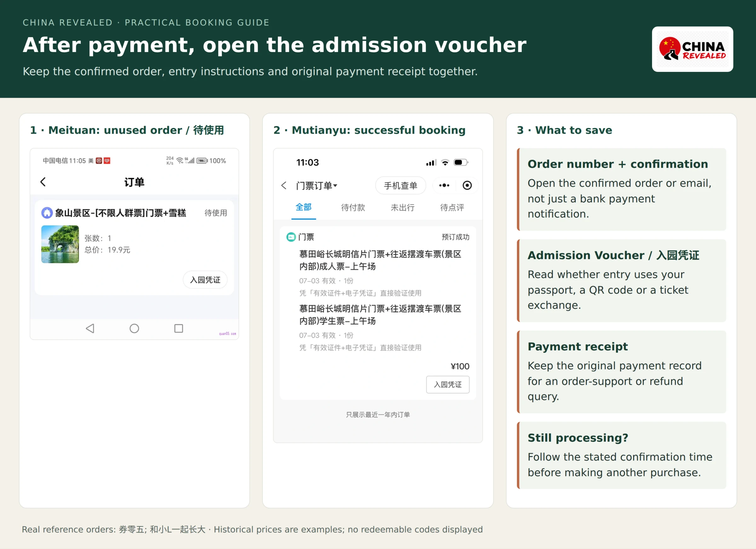Tap Android home circle navigation icon
Screen dimensions: 756x549
134,328
